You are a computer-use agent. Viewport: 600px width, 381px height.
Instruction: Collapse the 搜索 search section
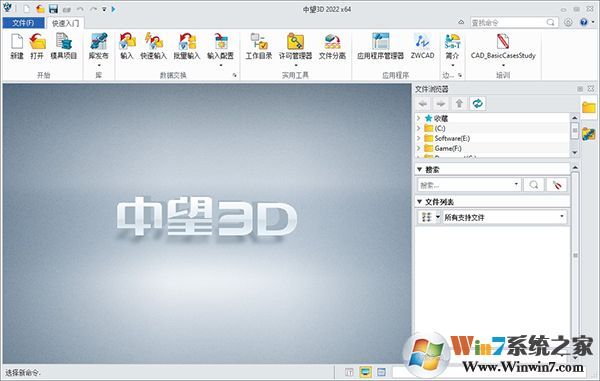419,169
